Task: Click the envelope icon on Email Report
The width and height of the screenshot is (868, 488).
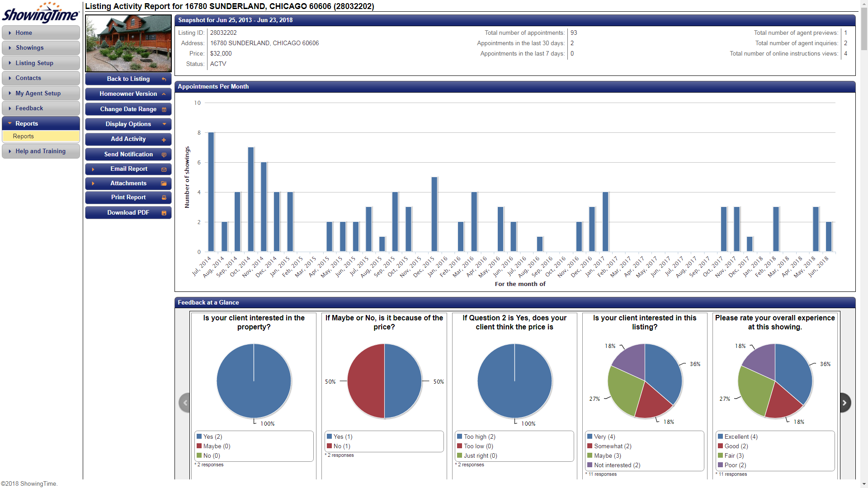Action: 164,169
